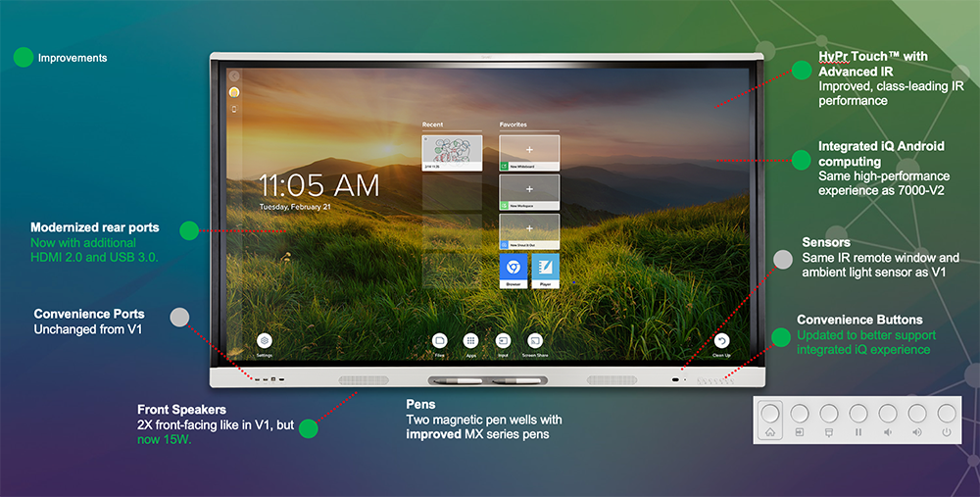Open the recent whiteboard thumbnail
This screenshot has height=497, width=980.
click(x=452, y=153)
